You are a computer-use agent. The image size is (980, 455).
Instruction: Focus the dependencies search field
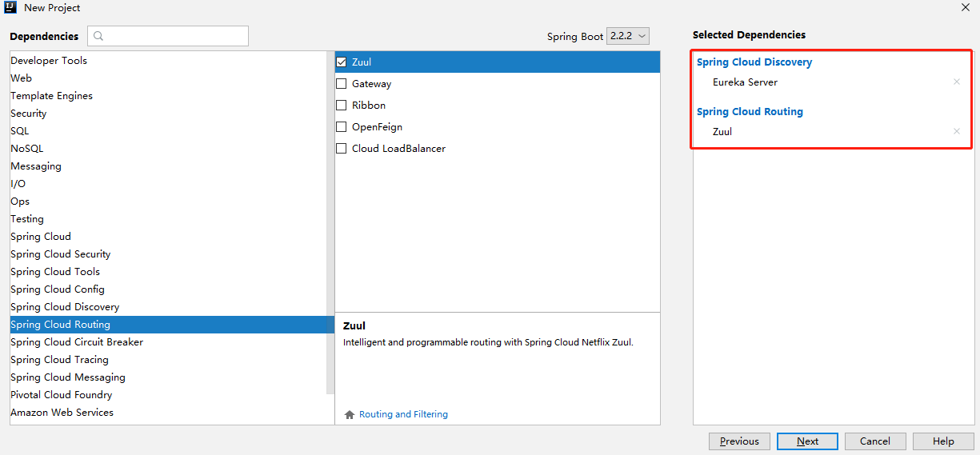pos(176,36)
